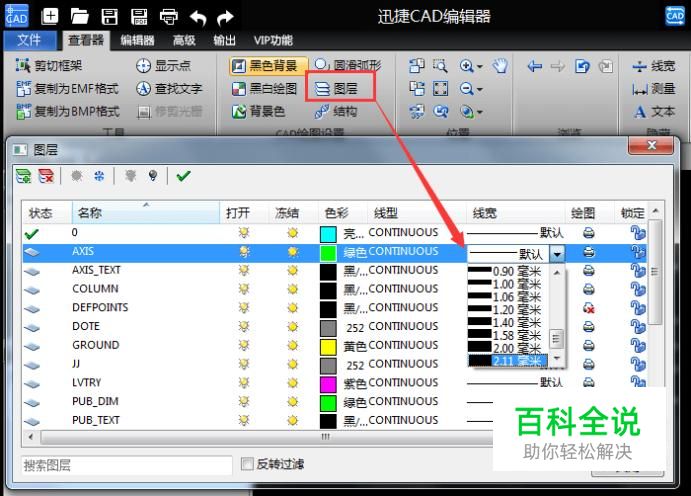Enable 显示点 option
This screenshot has height=496, width=691.
(163, 66)
